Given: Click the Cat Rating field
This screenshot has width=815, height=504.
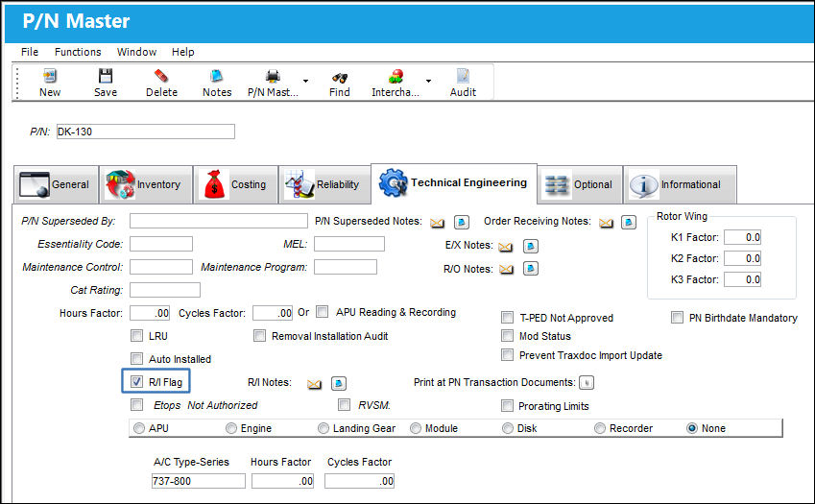Looking at the screenshot, I should coord(165,289).
